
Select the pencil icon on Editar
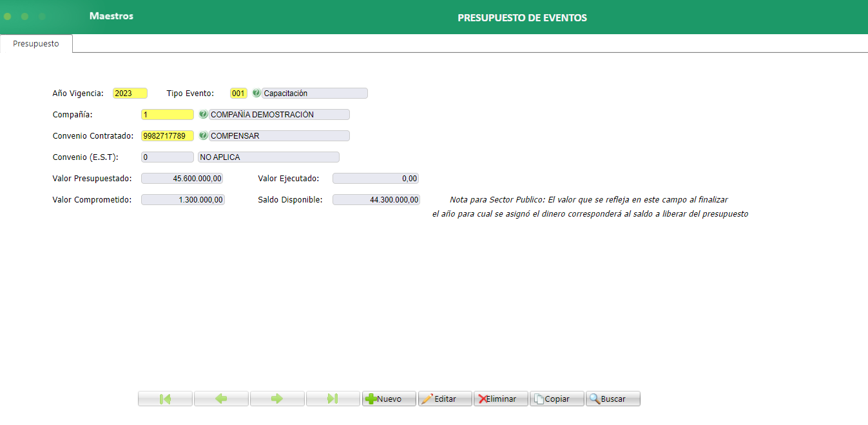click(x=428, y=398)
